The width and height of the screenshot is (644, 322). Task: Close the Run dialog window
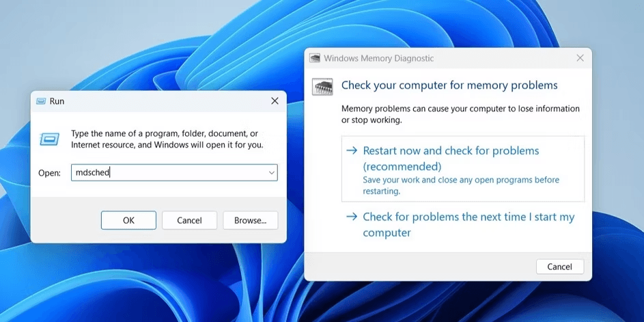click(x=275, y=101)
